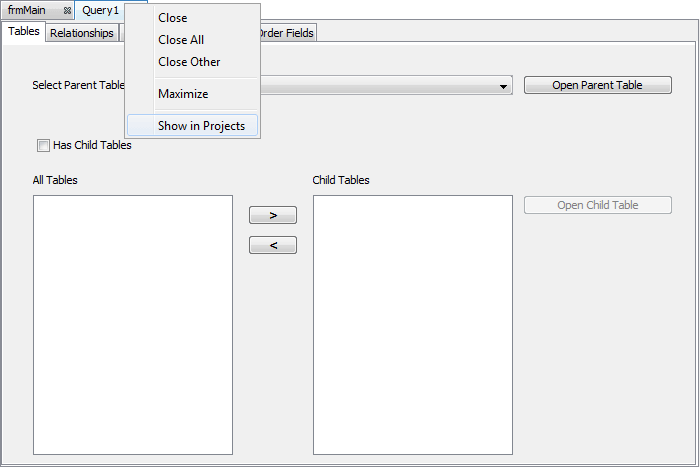Expand the Select Parent Table dropdown arrow

point(503,87)
